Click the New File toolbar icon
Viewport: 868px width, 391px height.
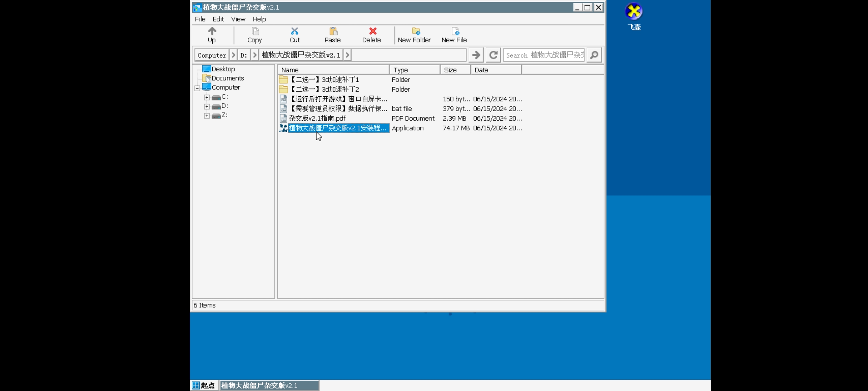[455, 31]
